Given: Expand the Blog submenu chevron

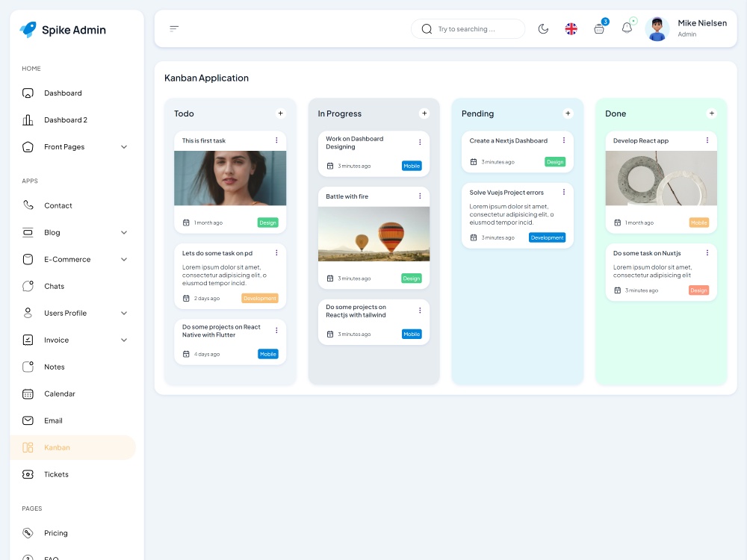Looking at the screenshot, I should [x=124, y=232].
